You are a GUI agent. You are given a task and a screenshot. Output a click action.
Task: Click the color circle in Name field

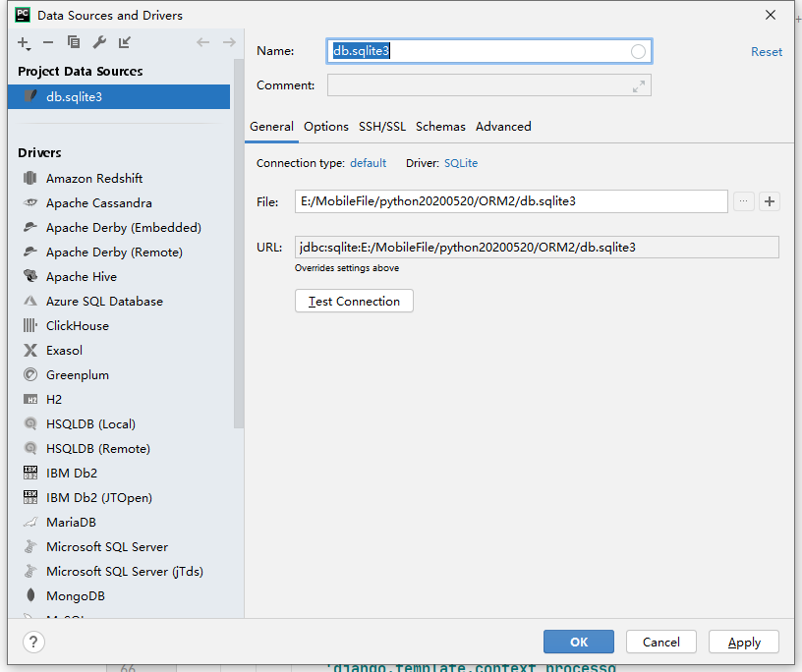pyautogui.click(x=638, y=51)
